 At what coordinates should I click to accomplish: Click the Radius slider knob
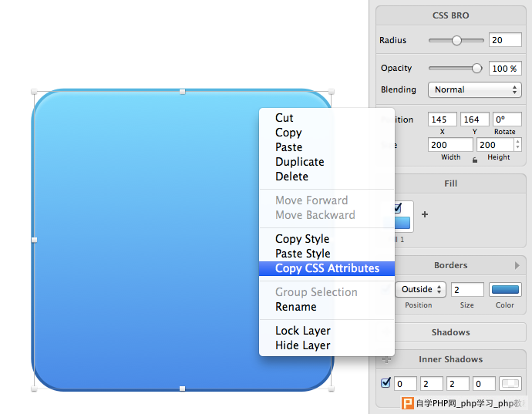[x=456, y=40]
